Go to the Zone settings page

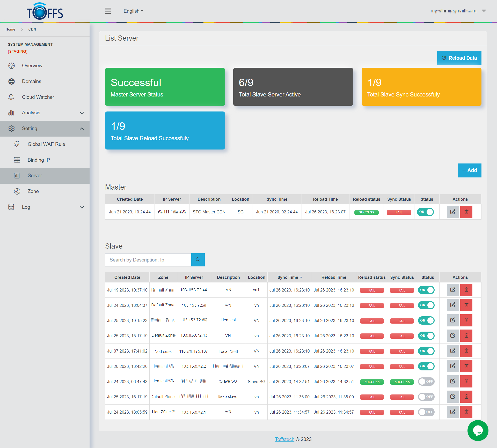pos(33,191)
